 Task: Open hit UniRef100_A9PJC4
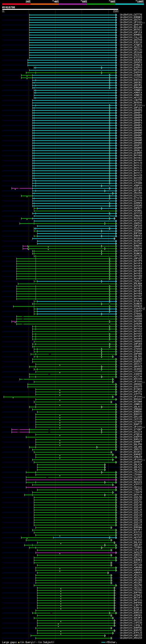[x=131, y=32]
